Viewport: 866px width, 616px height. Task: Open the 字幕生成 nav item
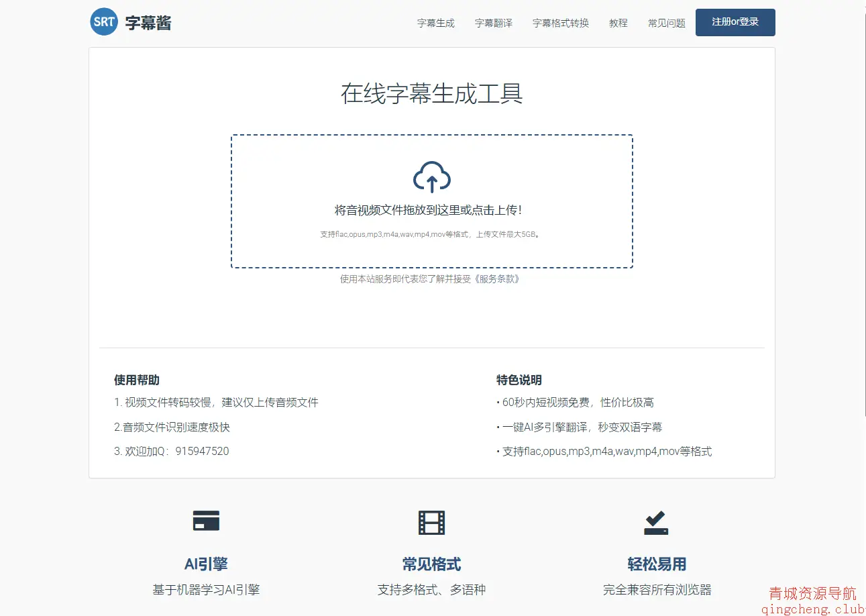[435, 23]
